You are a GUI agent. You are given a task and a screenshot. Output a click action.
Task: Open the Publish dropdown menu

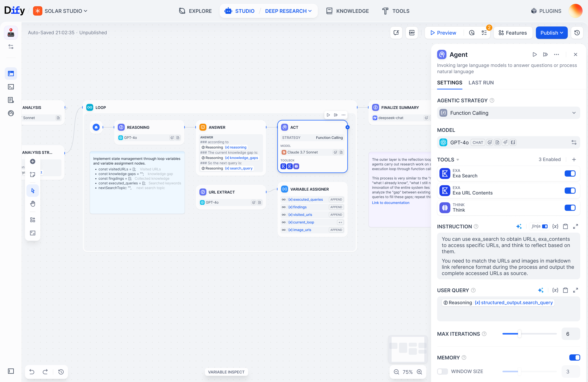point(551,33)
